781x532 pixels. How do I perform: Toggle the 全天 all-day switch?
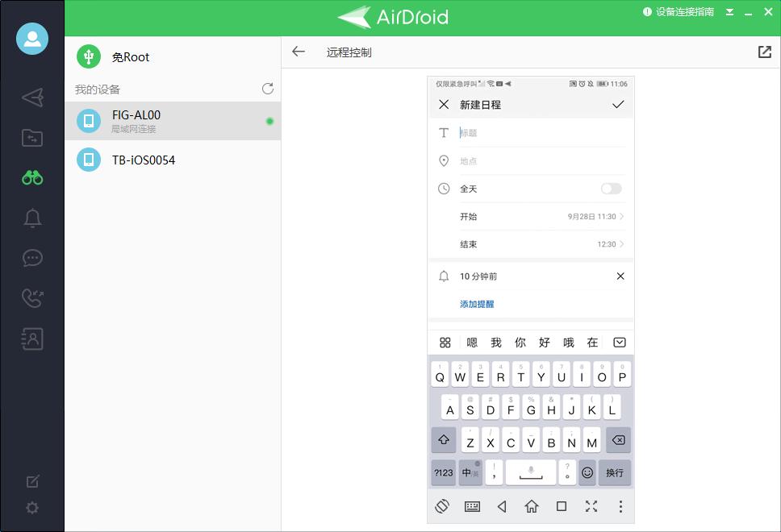tap(611, 189)
